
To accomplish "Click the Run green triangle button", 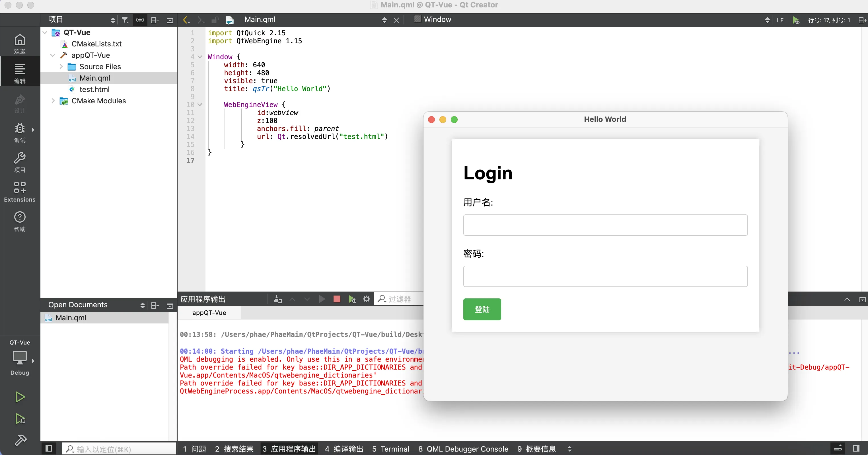I will pyautogui.click(x=20, y=397).
